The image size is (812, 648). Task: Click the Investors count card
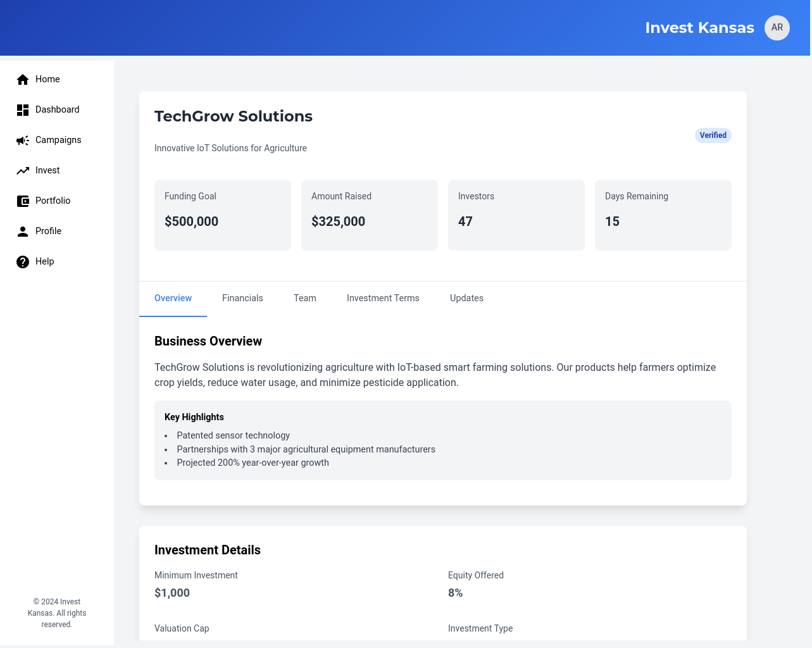pos(516,215)
